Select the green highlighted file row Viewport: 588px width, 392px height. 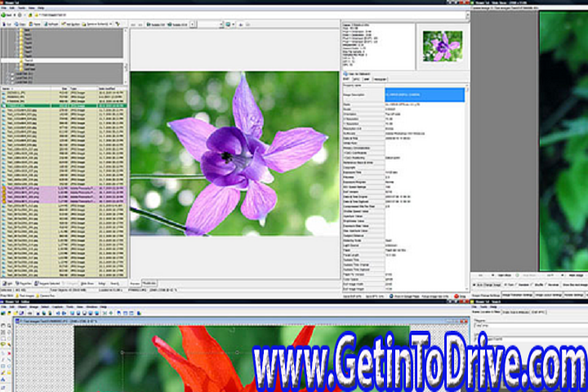pos(64,106)
